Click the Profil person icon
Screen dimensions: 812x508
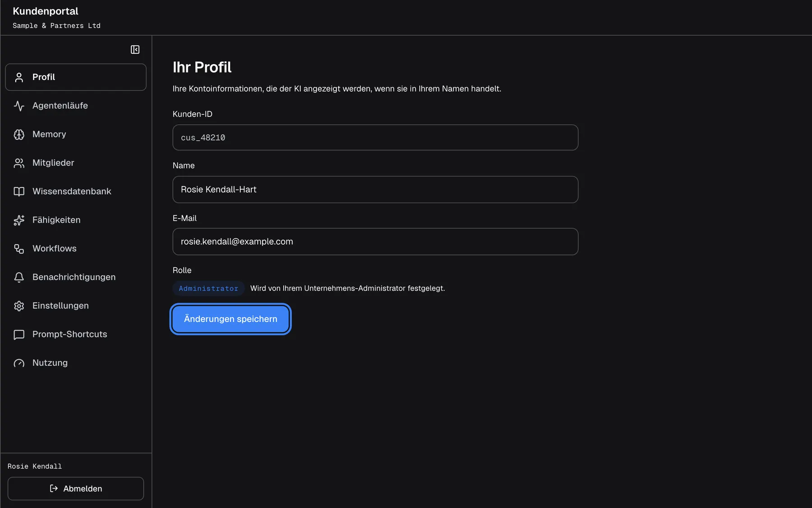pos(19,77)
